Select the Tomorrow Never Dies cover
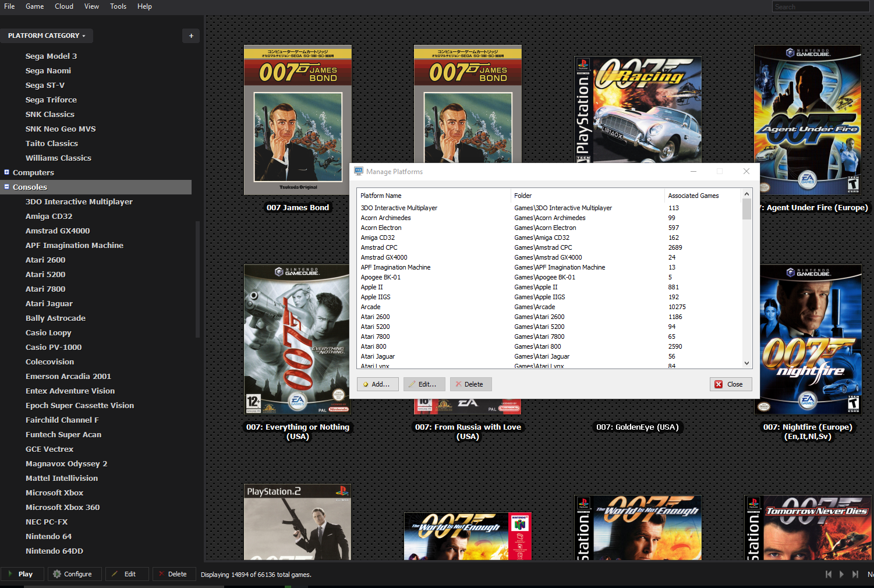874x588 pixels. (x=808, y=527)
